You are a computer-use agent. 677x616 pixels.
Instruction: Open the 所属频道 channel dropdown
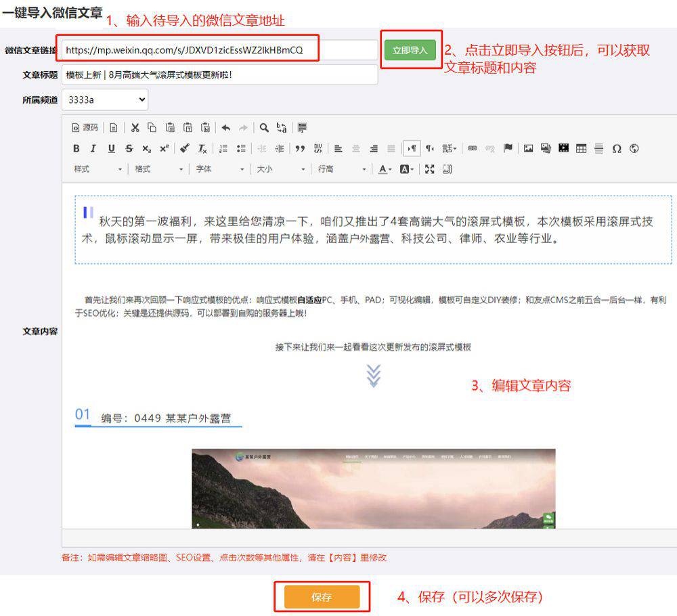[105, 100]
